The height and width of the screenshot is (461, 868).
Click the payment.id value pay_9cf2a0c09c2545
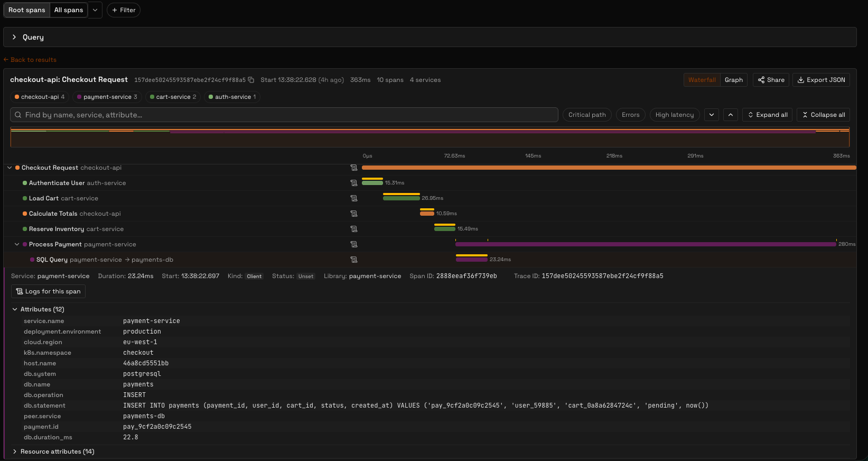pyautogui.click(x=157, y=427)
